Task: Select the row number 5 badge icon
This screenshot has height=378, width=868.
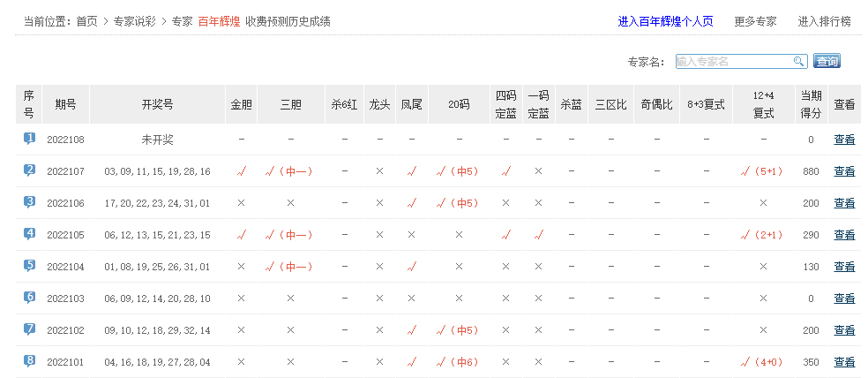Action: [x=29, y=266]
